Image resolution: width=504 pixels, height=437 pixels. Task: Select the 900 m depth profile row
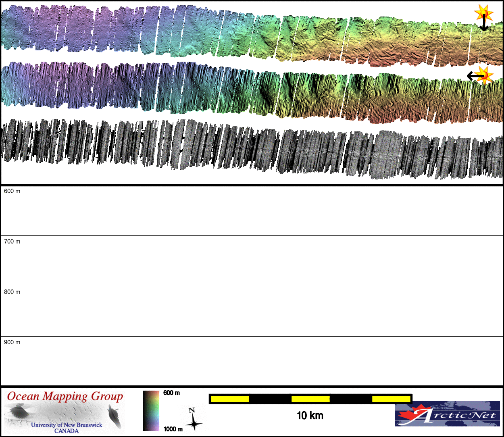(252, 361)
